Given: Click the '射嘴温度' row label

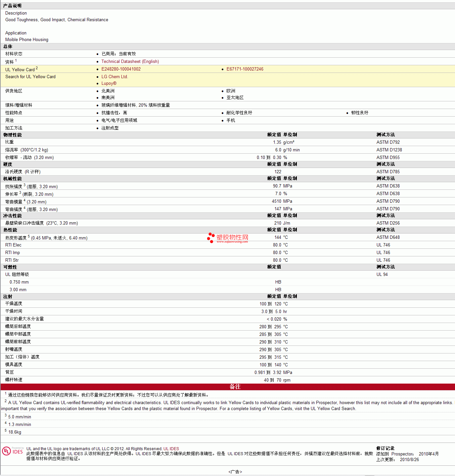Looking at the screenshot, I should tap(14, 349).
